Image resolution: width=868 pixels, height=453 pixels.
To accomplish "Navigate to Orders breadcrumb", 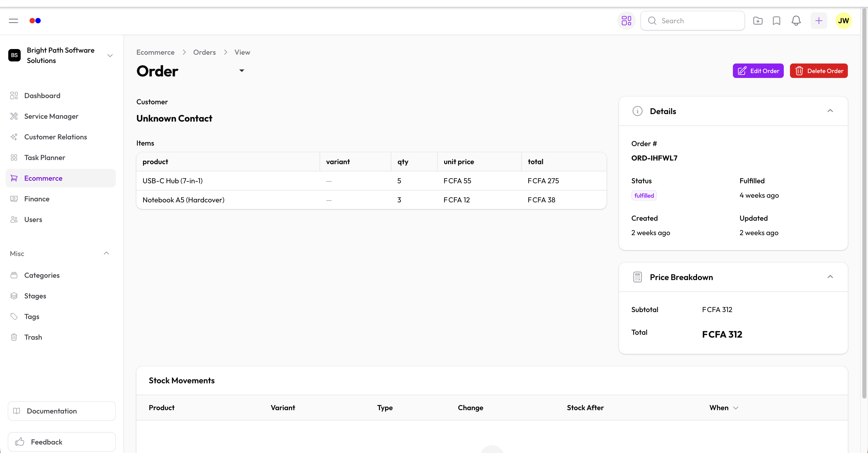I will point(204,52).
